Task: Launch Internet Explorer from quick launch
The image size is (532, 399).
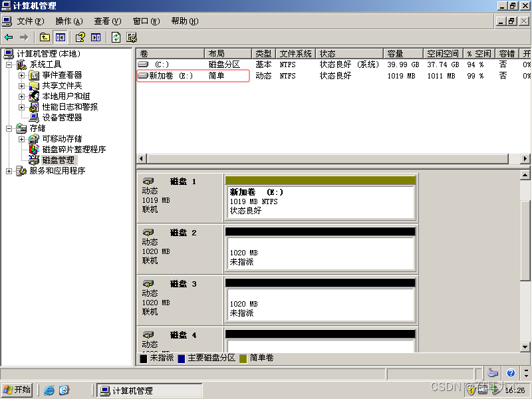Action: coord(49,390)
